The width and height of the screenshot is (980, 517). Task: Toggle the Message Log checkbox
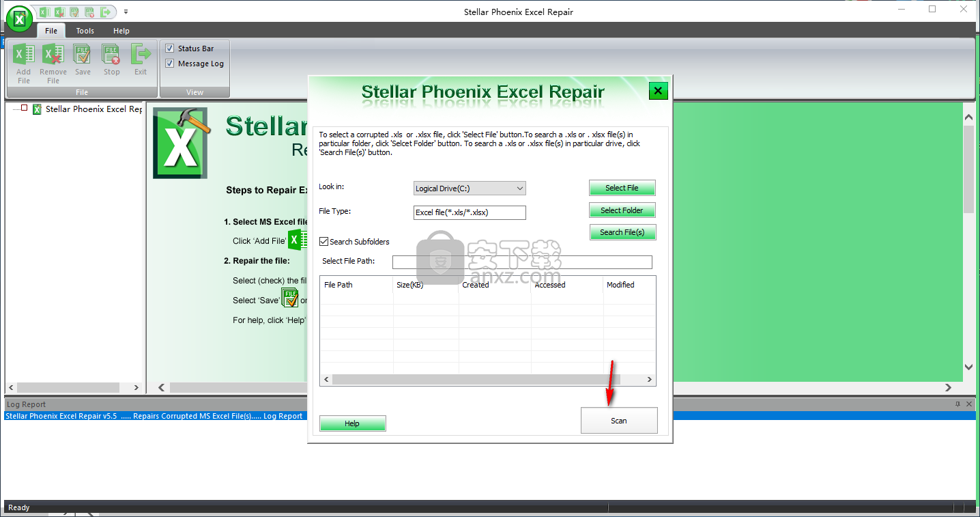(x=170, y=64)
